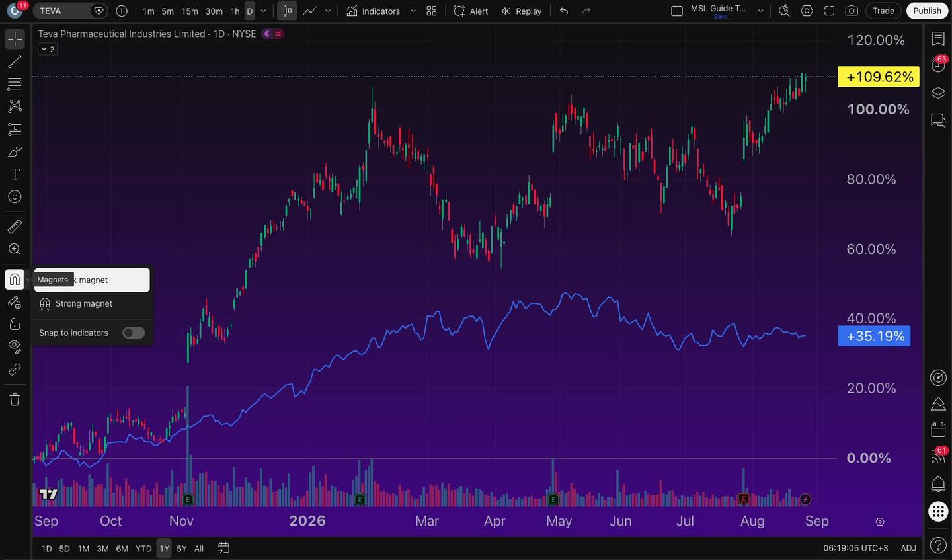
Task: Expand the chart type dropdown
Action: point(328,11)
